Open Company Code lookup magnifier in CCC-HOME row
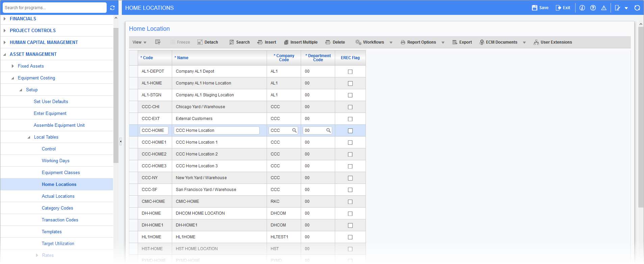Viewport: 644px width, 264px height. pos(294,130)
